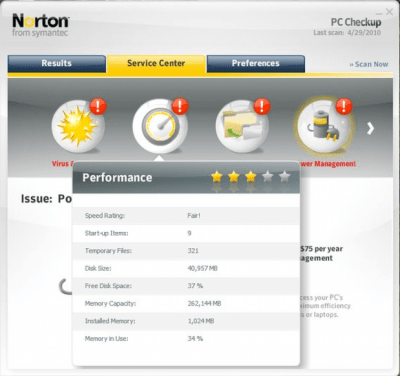Select the Temporary Files label
400x376 pixels.
tap(108, 251)
